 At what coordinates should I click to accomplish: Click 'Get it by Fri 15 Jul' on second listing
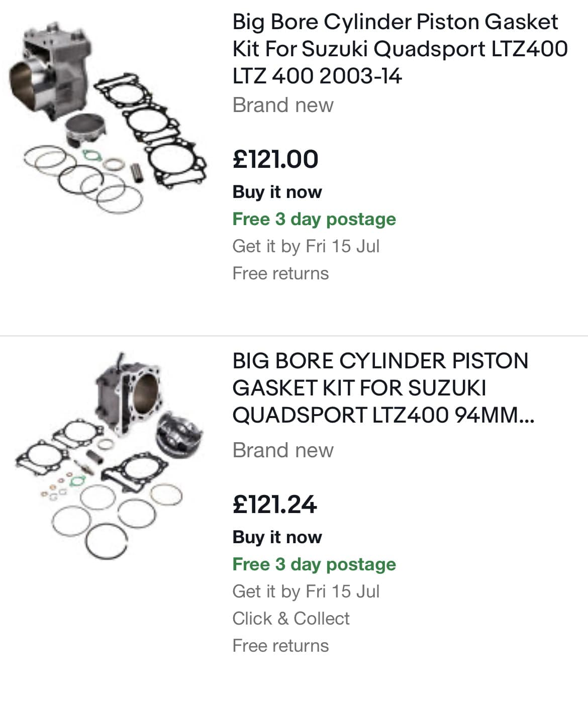[x=306, y=591]
